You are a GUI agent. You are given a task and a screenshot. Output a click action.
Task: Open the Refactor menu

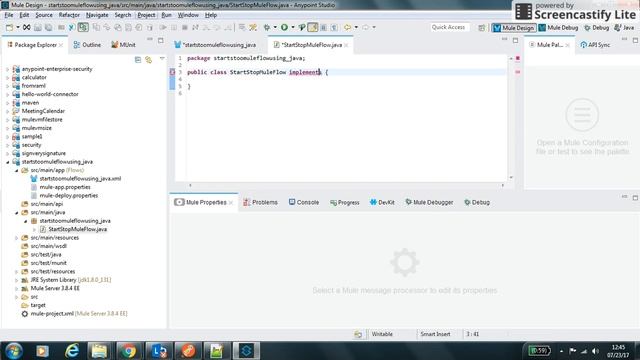[x=69, y=15]
